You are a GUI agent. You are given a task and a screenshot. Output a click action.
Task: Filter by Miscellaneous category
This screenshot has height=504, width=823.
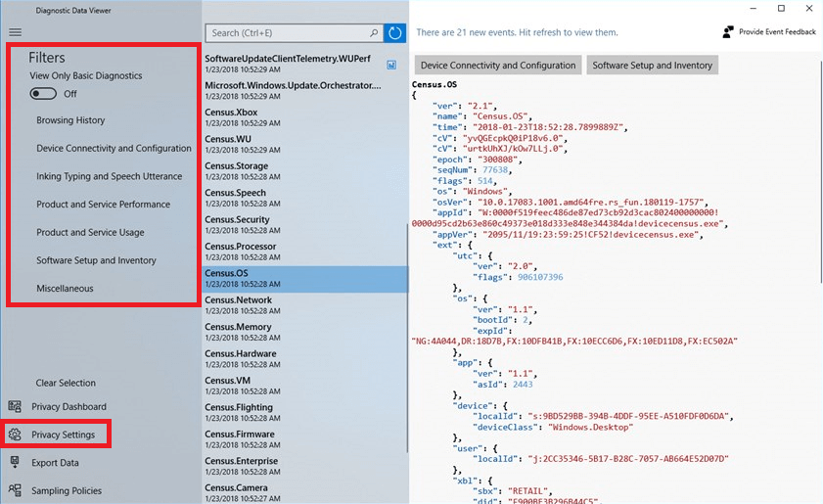click(x=65, y=289)
